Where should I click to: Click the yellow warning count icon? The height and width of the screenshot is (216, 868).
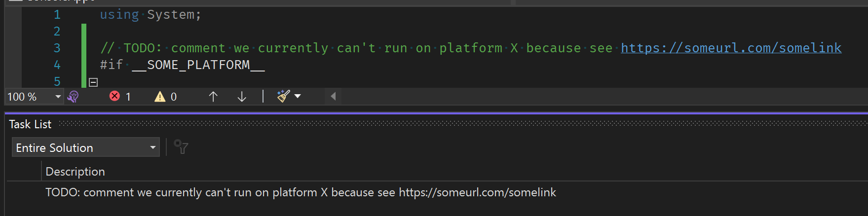(x=160, y=97)
